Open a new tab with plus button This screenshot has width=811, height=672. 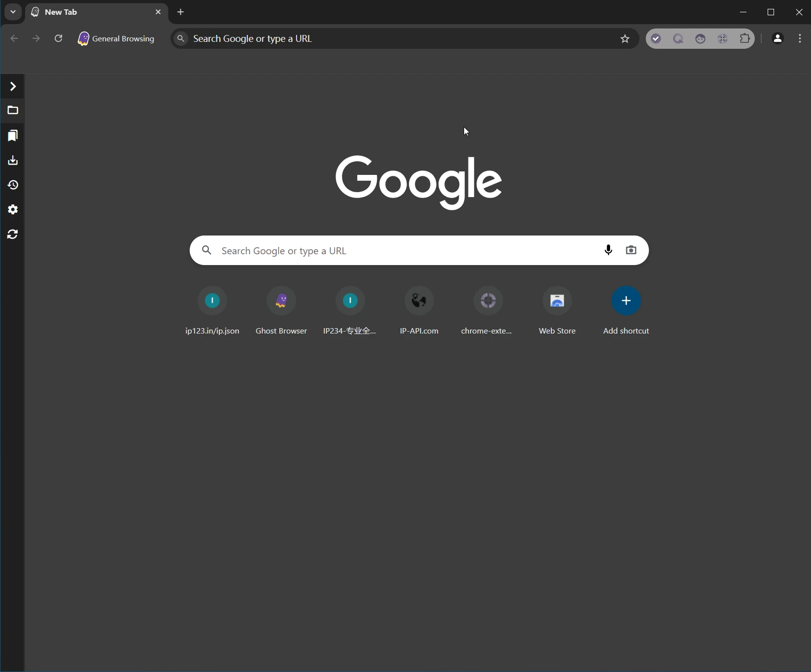[181, 12]
